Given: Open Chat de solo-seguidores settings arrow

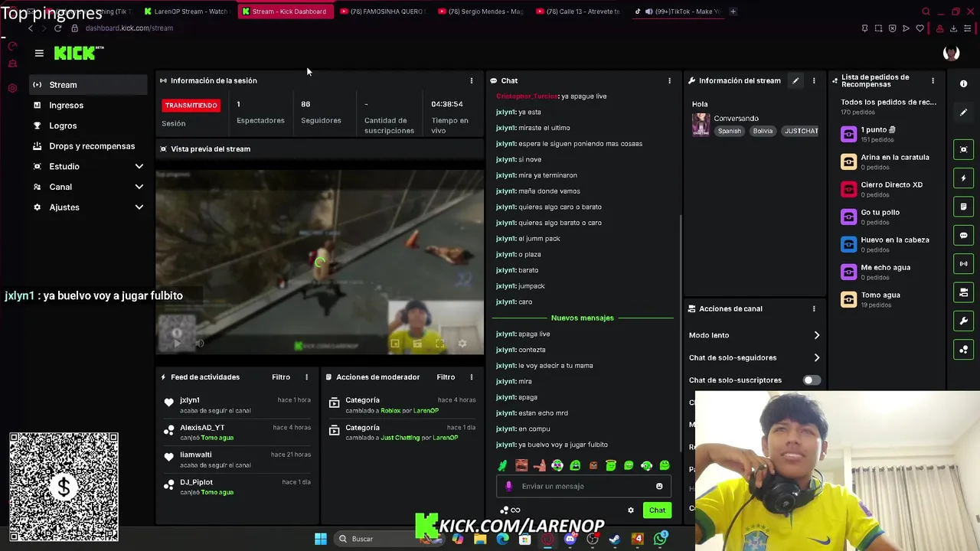Looking at the screenshot, I should pos(816,357).
